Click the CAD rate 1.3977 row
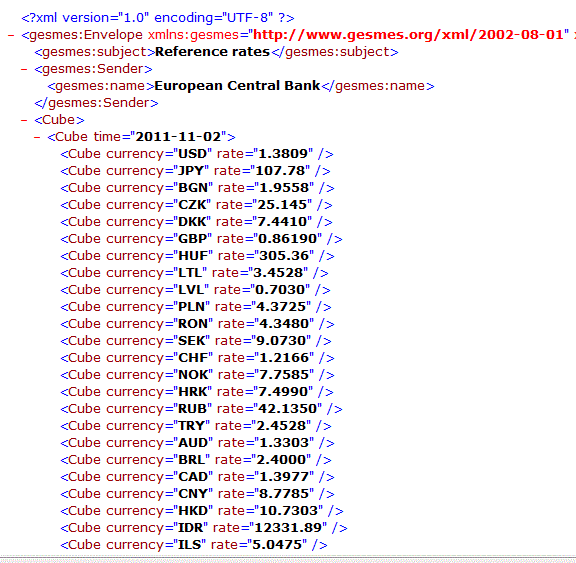The height and width of the screenshot is (563, 576). tap(197, 477)
